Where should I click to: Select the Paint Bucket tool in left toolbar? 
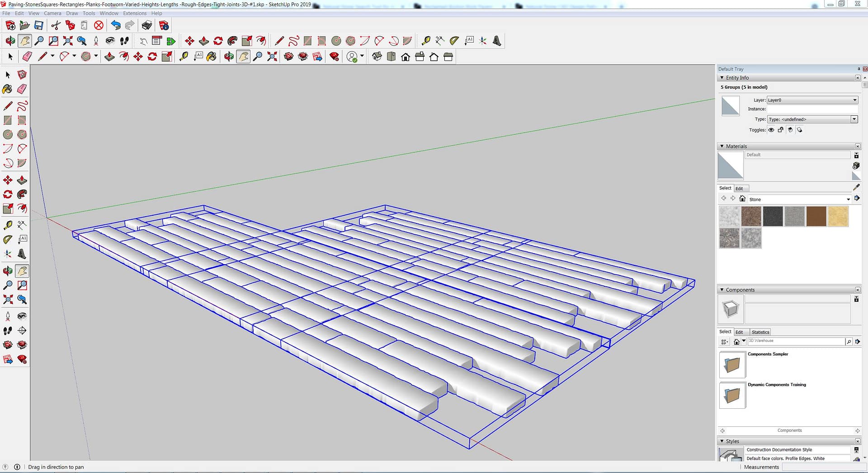[x=8, y=89]
